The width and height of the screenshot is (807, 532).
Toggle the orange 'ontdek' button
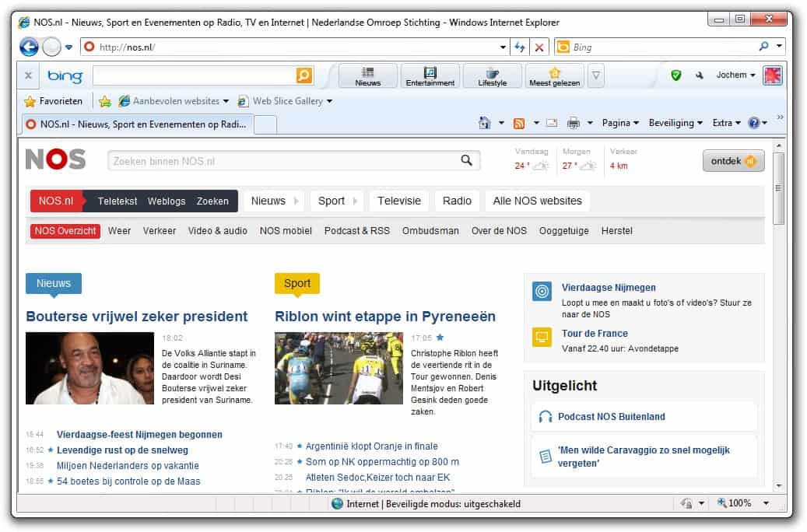click(733, 161)
